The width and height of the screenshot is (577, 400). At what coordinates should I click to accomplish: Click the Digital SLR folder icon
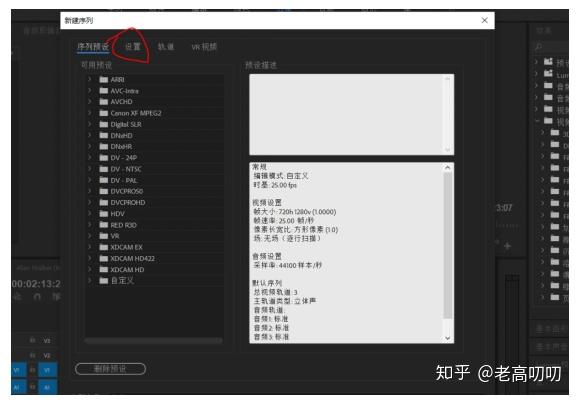(104, 124)
